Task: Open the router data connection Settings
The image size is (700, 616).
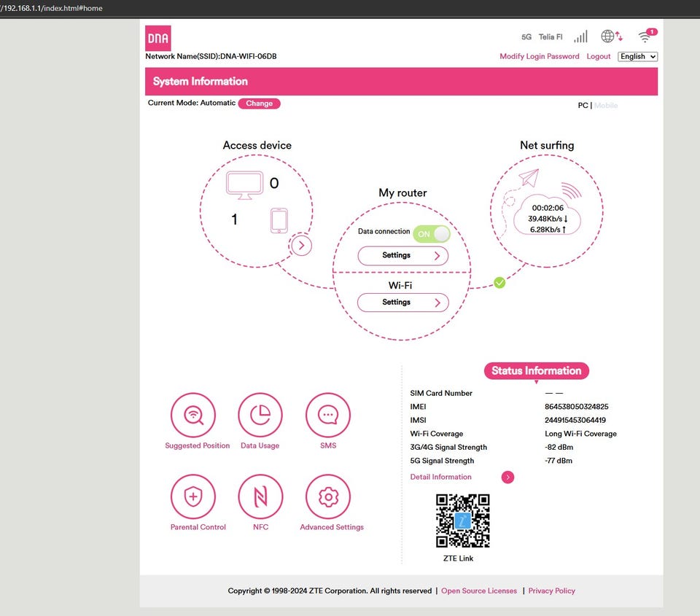Action: [x=402, y=256]
